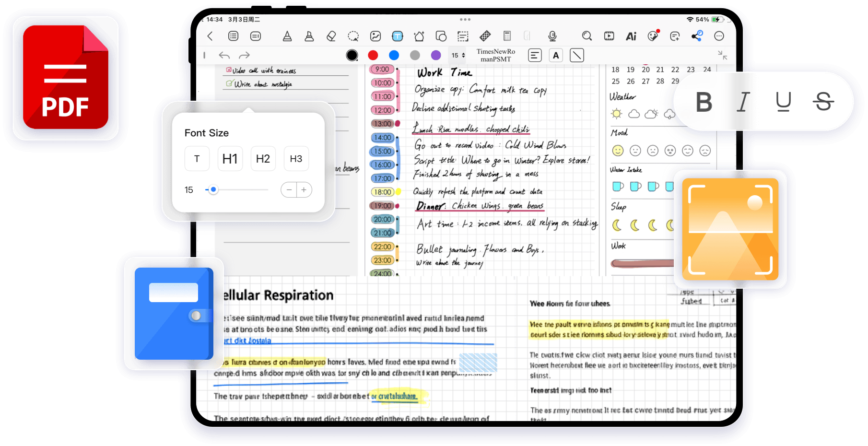Select the highlighter tool
Viewport: 868px width, 446px height.
pyautogui.click(x=309, y=36)
